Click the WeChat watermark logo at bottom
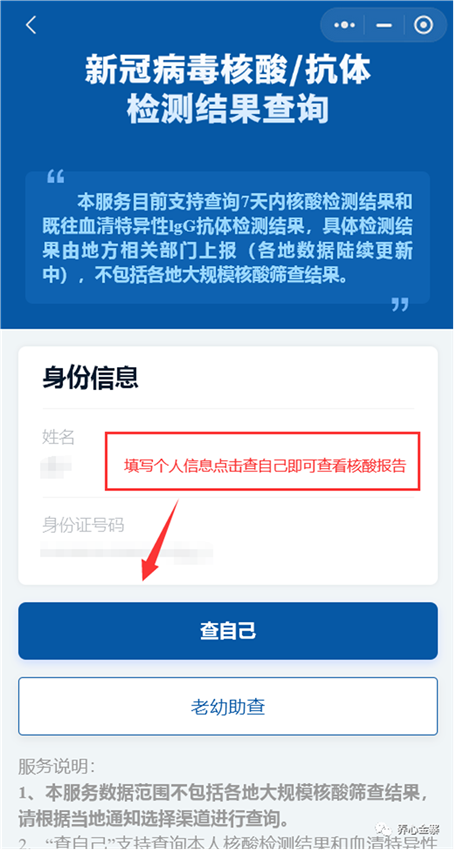 [383, 829]
